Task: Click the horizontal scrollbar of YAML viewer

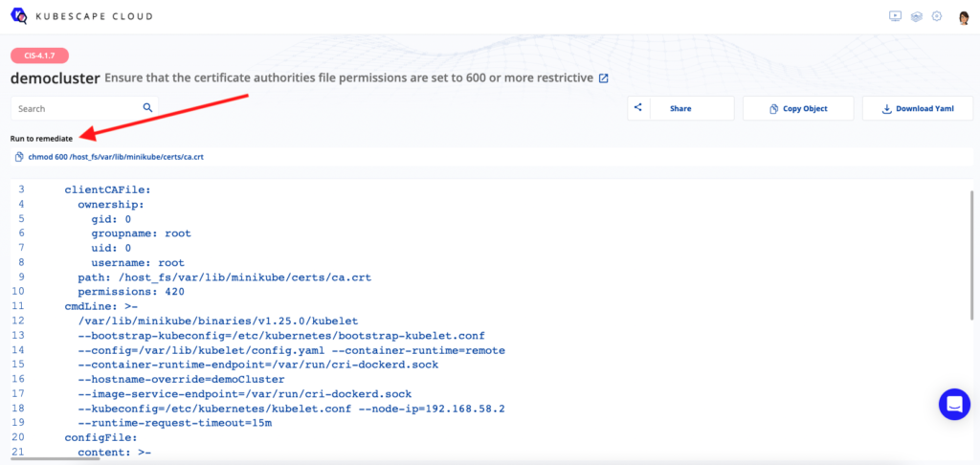Action: point(55,458)
